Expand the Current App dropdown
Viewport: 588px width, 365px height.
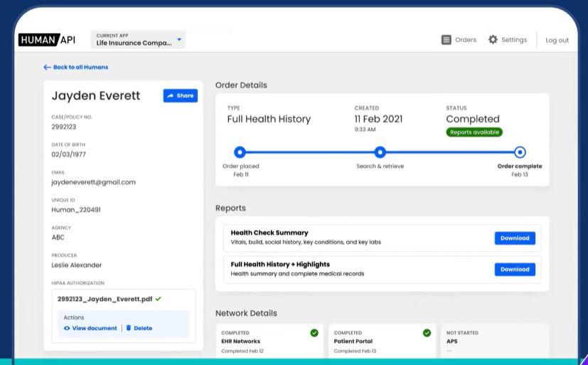(x=179, y=39)
